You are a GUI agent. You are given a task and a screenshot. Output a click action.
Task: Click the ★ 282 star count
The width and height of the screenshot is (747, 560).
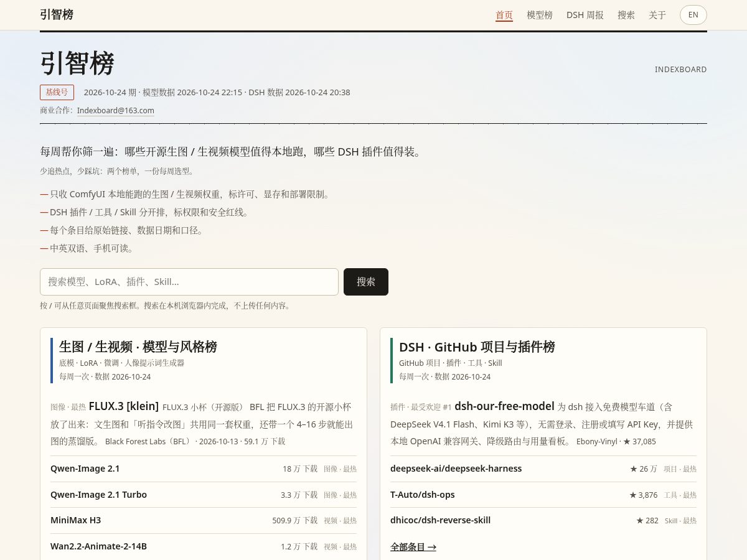647,520
